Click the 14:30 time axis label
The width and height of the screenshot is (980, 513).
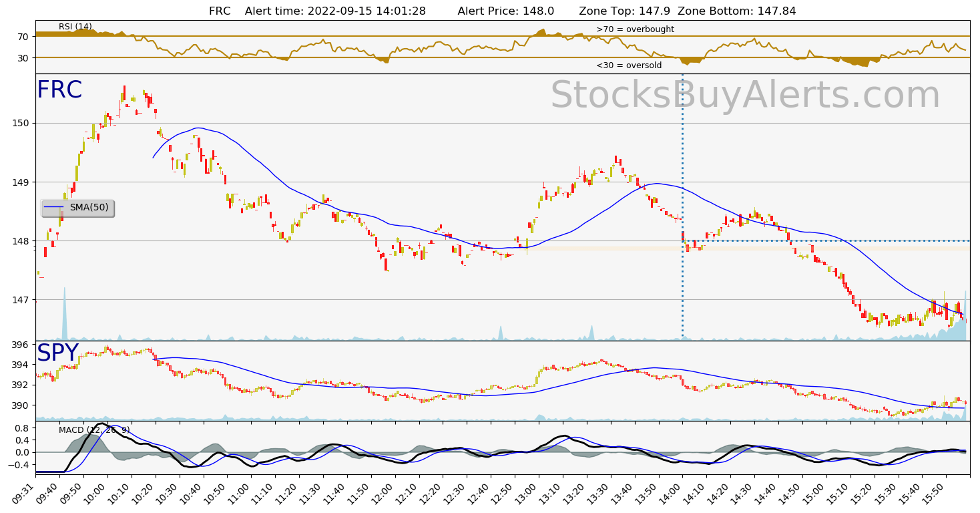(x=742, y=492)
